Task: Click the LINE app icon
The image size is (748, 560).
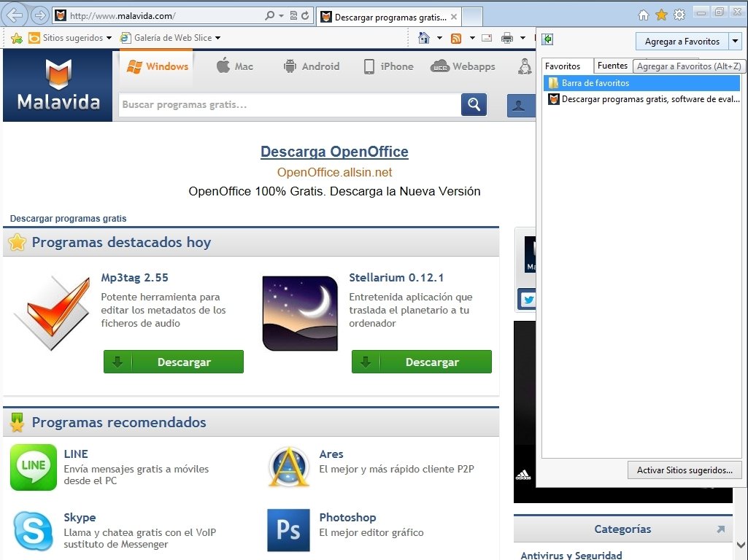Action: (x=34, y=467)
